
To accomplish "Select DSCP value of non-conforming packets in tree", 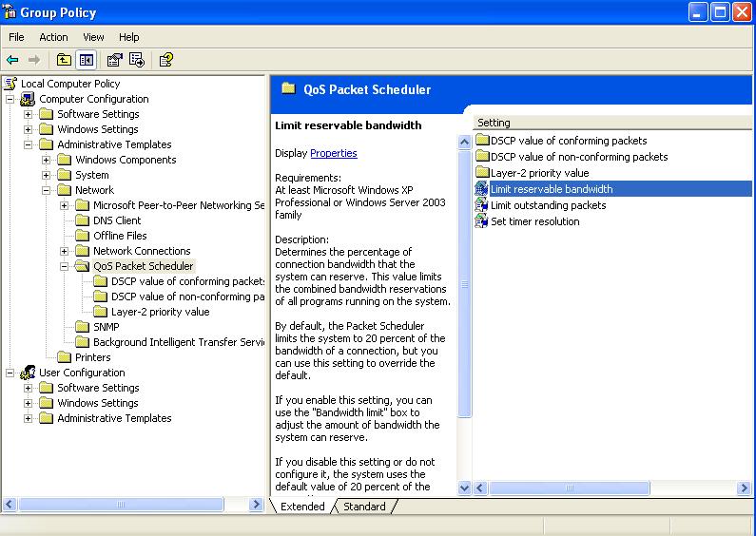I will [187, 297].
